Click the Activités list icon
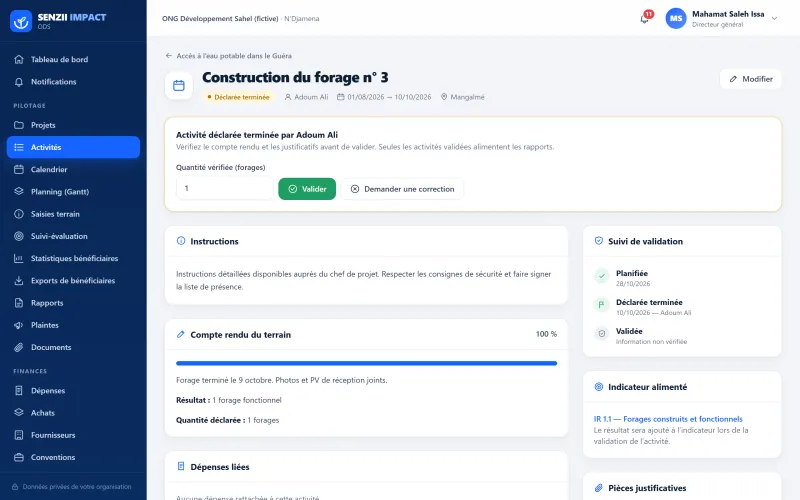The width and height of the screenshot is (800, 500). point(19,147)
